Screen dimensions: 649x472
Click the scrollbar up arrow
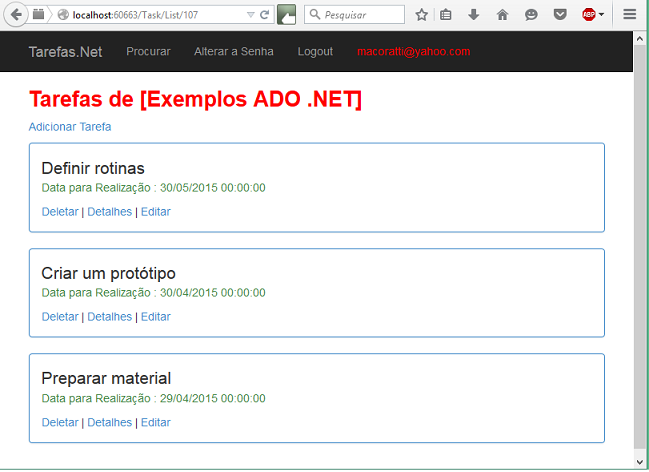click(639, 39)
